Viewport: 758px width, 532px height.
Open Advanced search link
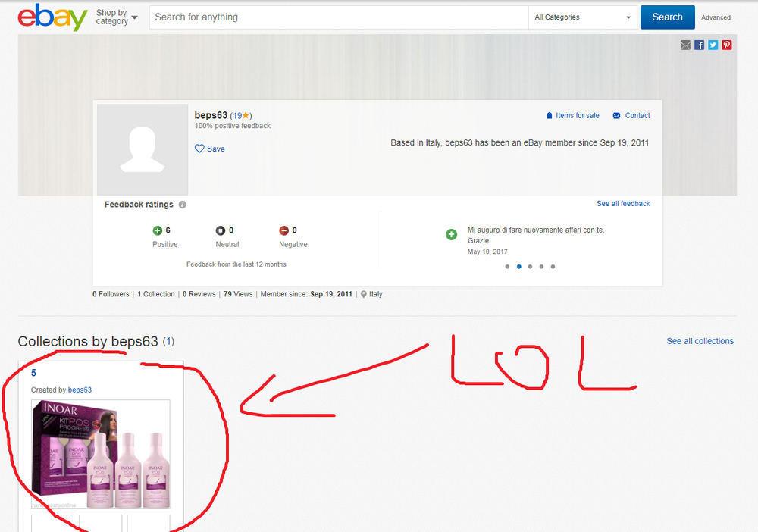(716, 17)
